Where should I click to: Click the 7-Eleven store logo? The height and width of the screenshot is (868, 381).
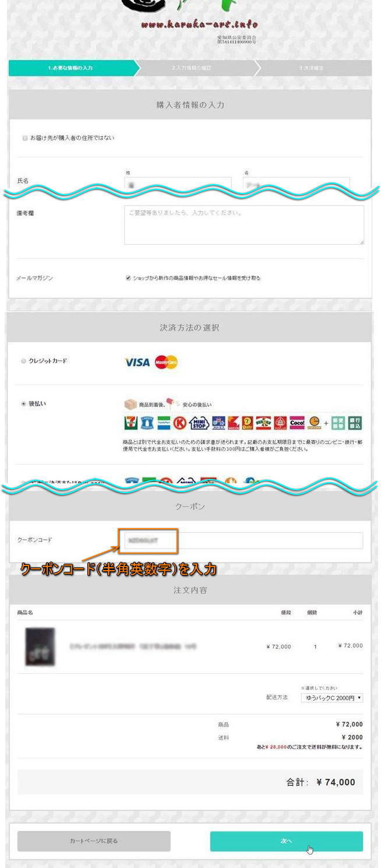tap(130, 423)
